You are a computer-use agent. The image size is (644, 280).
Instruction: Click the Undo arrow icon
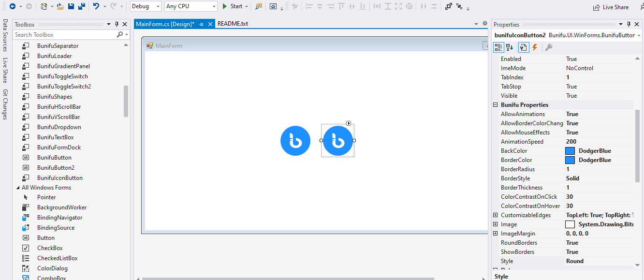[x=96, y=6]
